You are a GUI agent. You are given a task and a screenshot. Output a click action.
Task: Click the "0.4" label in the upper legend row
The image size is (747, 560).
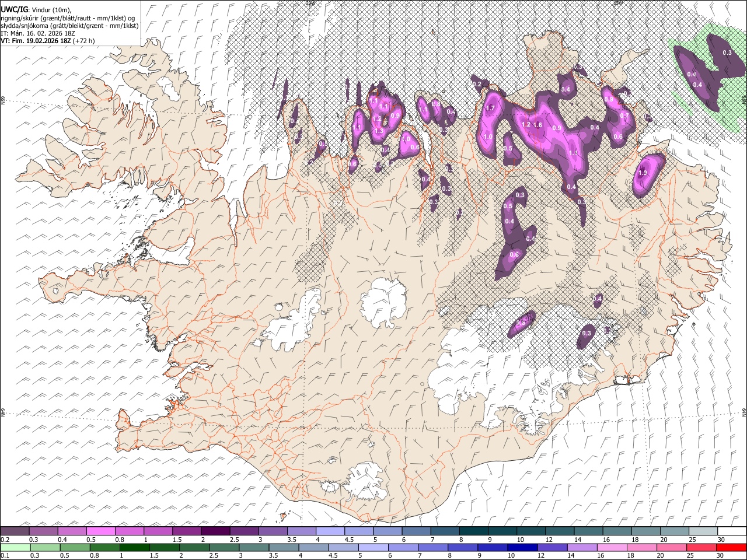(62, 540)
